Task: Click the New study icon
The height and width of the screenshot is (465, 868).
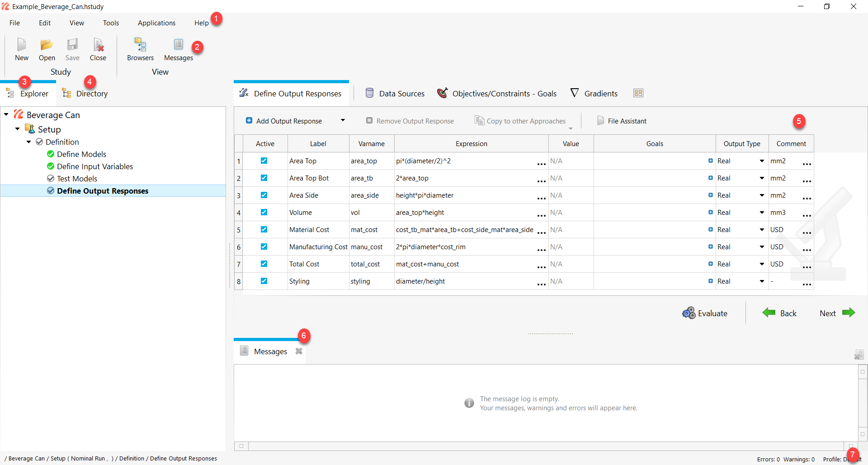Action: [21, 45]
